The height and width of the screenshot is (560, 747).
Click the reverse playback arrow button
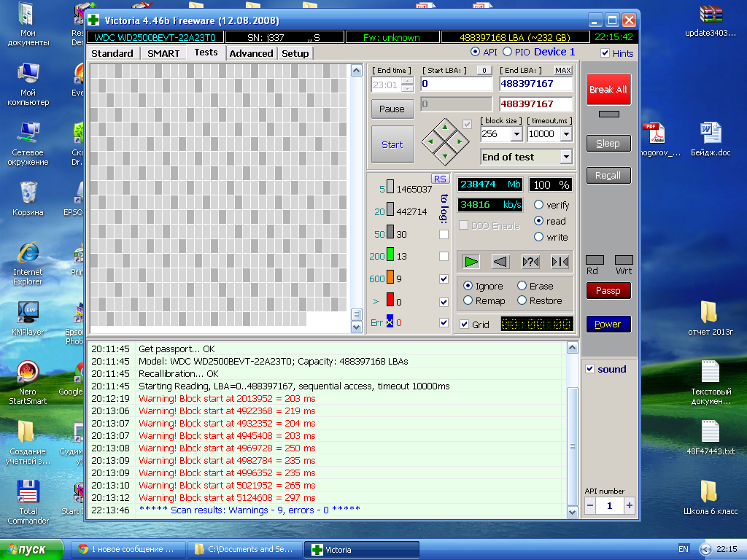(x=500, y=262)
